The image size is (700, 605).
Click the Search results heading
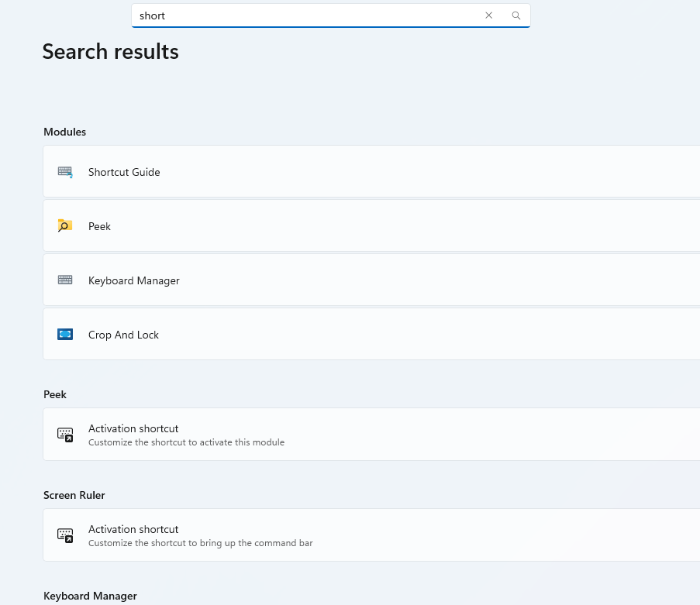[110, 51]
